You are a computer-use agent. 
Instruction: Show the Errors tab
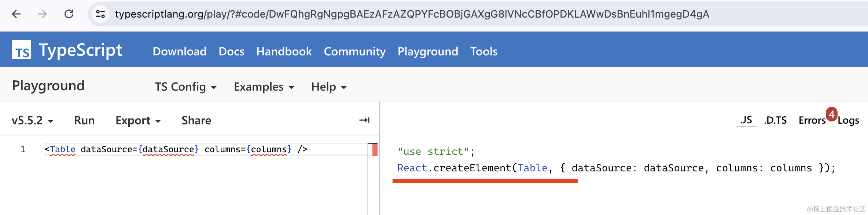coord(812,120)
